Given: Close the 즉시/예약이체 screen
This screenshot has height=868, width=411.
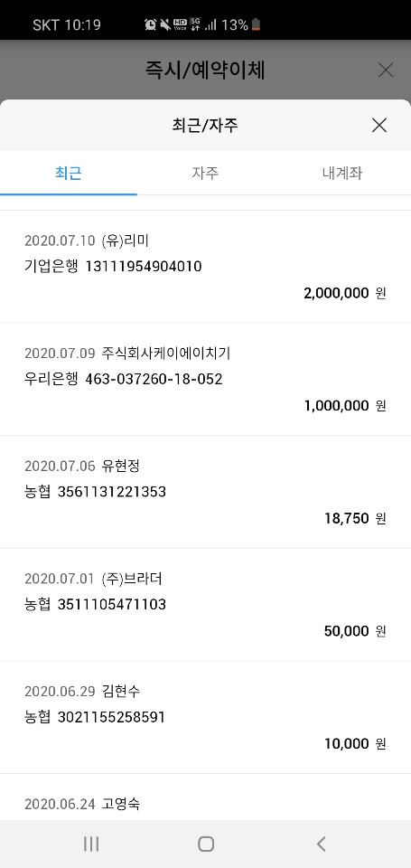Looking at the screenshot, I should pos(385,71).
